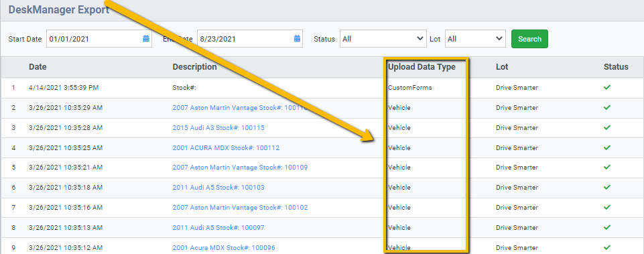
Task: Click status checkmark for Stock# 100102 row
Action: (607, 208)
